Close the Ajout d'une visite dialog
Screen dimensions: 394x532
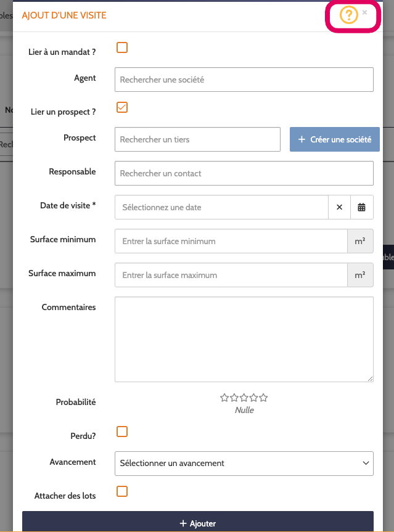pyautogui.click(x=365, y=12)
